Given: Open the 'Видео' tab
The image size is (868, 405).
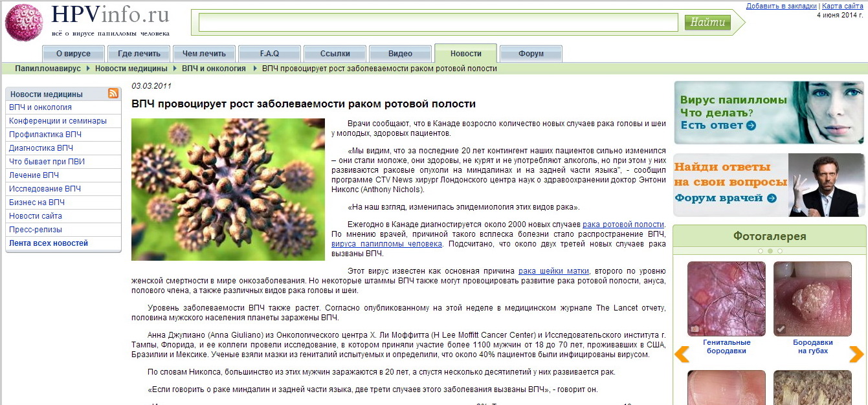Looking at the screenshot, I should (x=400, y=54).
